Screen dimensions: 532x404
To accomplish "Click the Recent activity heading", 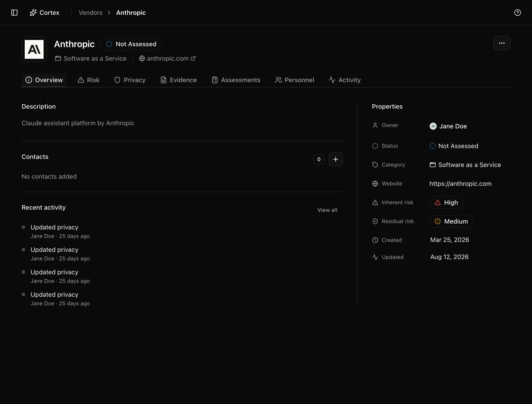I will click(x=44, y=208).
